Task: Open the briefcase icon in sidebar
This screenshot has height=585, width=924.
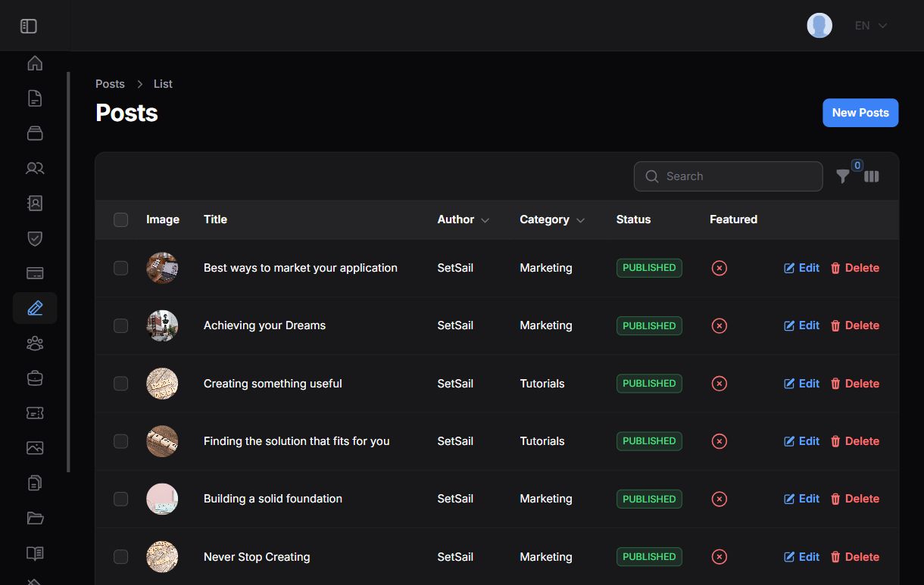Action: point(35,378)
